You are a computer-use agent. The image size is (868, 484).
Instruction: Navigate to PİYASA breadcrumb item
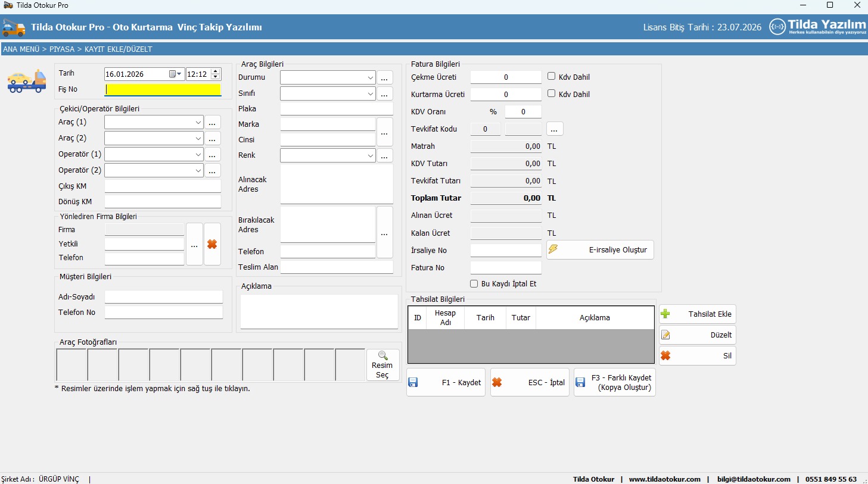(x=62, y=49)
